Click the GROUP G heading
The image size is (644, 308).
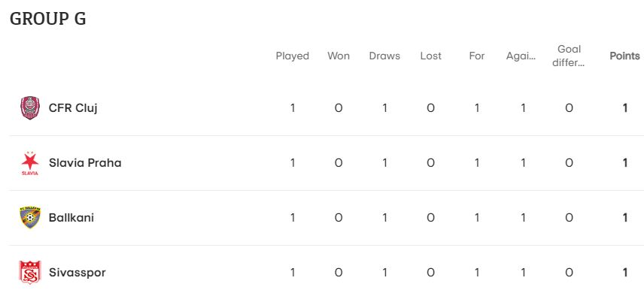[48, 19]
